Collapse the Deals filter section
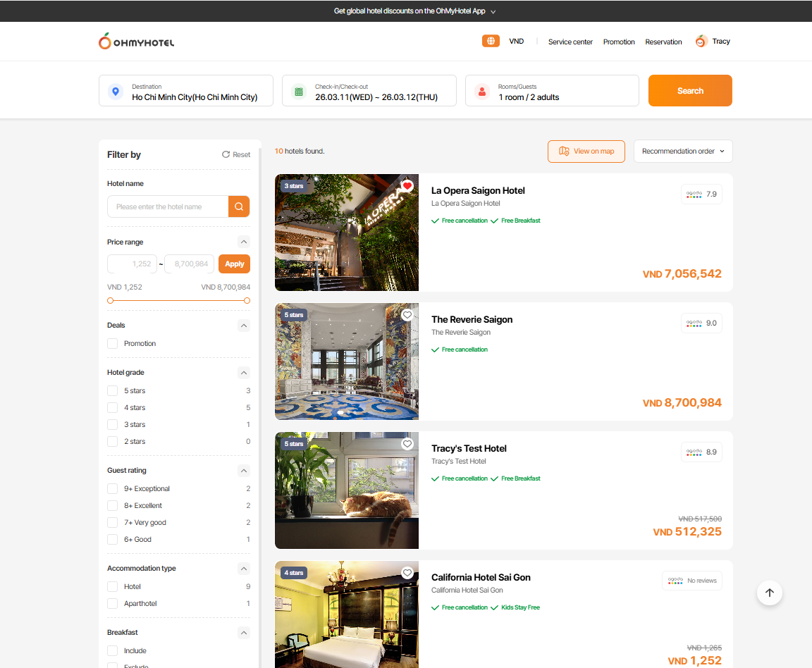This screenshot has width=812, height=668. 244,326
